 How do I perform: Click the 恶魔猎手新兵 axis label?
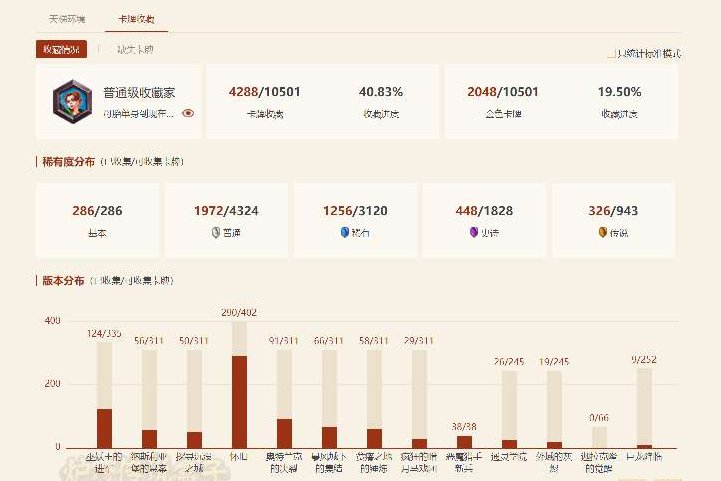coord(464,463)
